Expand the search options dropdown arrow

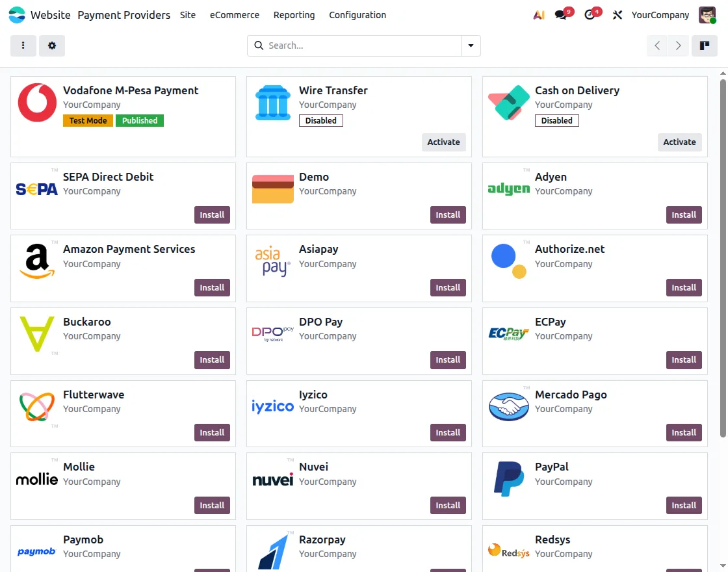tap(471, 45)
